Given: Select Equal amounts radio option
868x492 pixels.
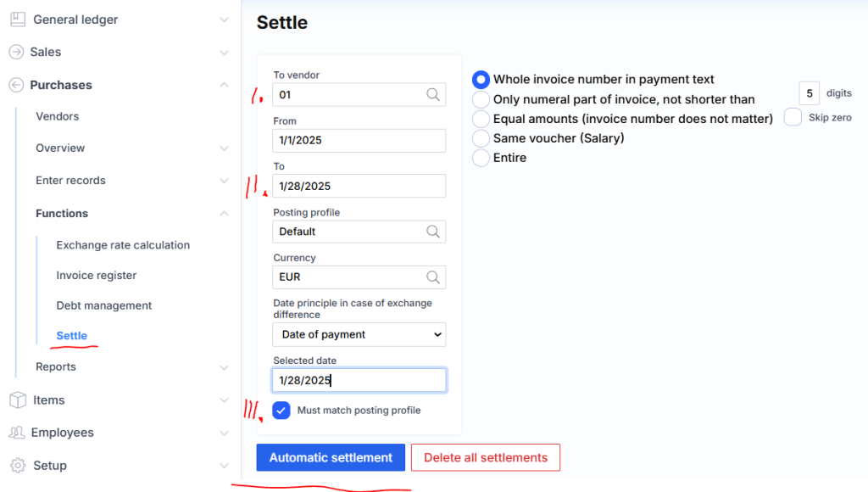Looking at the screenshot, I should click(481, 119).
